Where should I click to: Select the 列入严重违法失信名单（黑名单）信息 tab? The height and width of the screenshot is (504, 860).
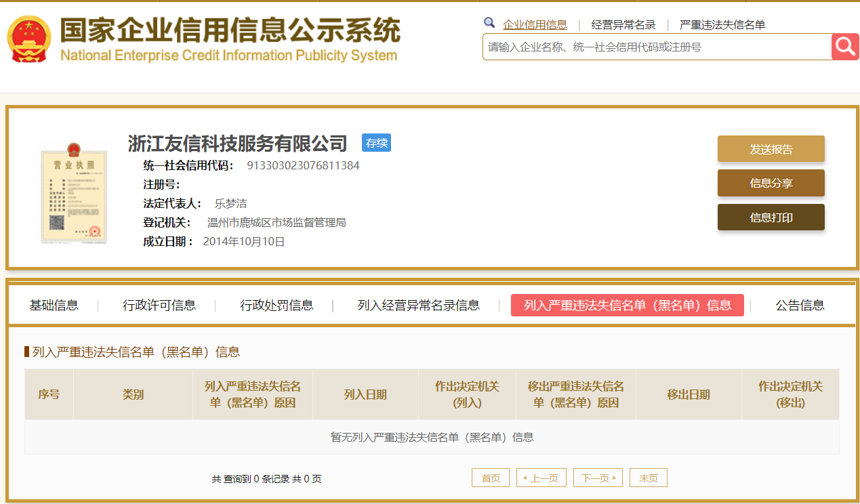coord(628,305)
